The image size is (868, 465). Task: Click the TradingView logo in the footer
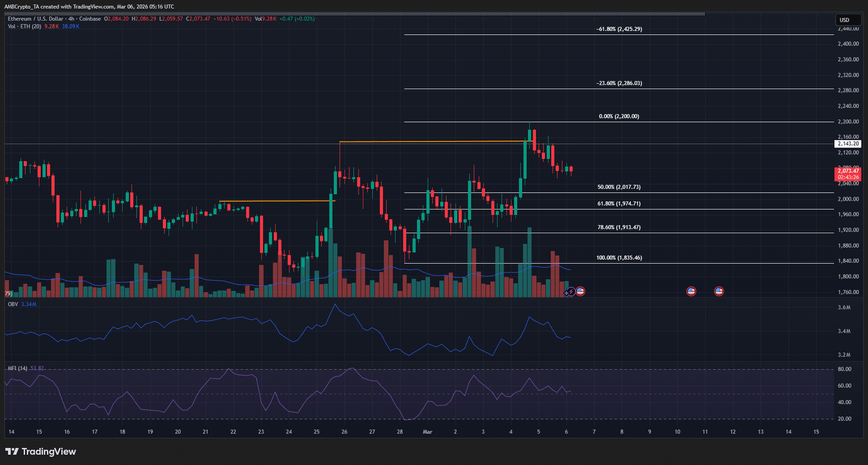41,451
